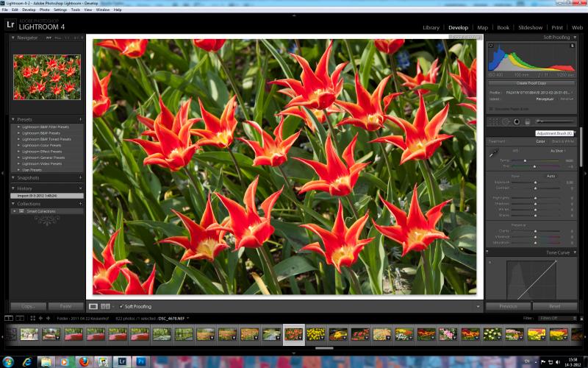
Task: Click the Create Proof Copy button
Action: (531, 83)
